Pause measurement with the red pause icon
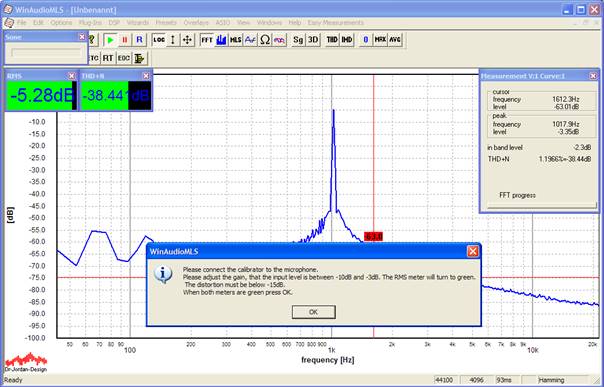The width and height of the screenshot is (604, 387). pyautogui.click(x=125, y=40)
